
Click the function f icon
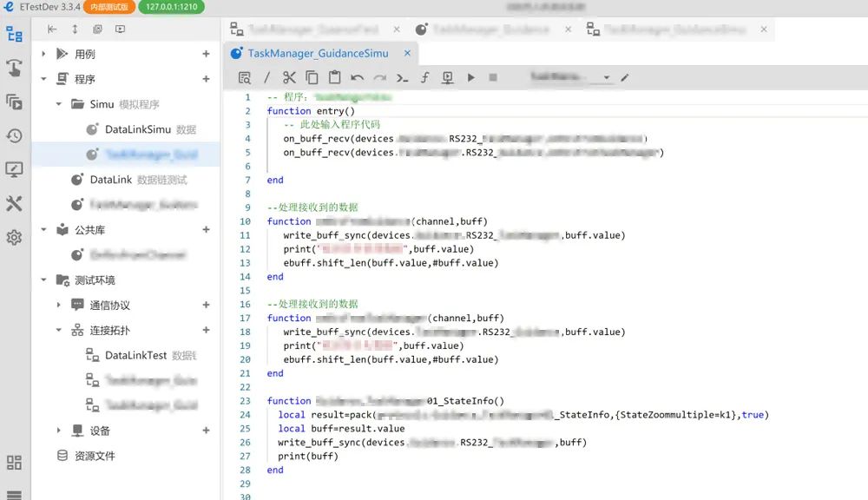424,77
